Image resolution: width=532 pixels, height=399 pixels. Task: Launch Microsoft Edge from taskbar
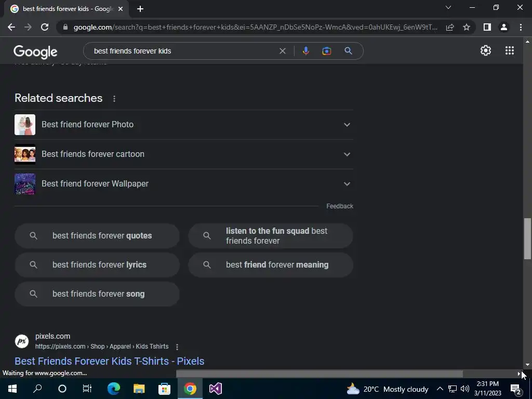114,389
